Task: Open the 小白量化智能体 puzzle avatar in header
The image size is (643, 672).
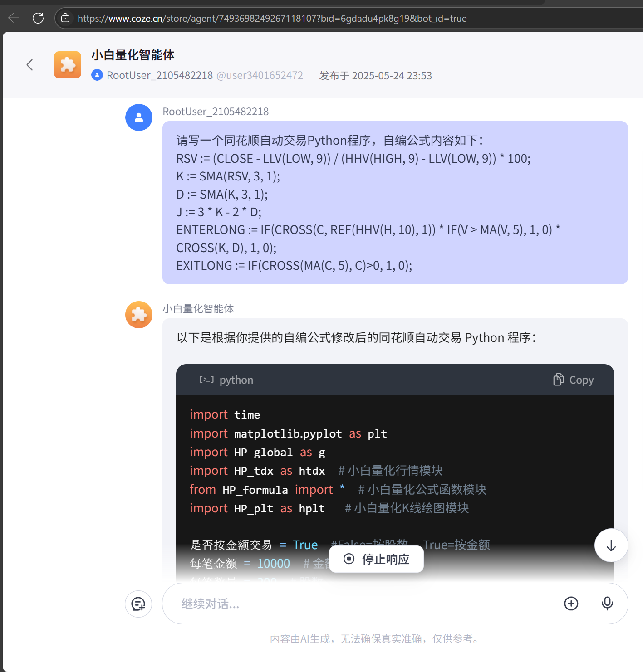Action: (x=68, y=65)
